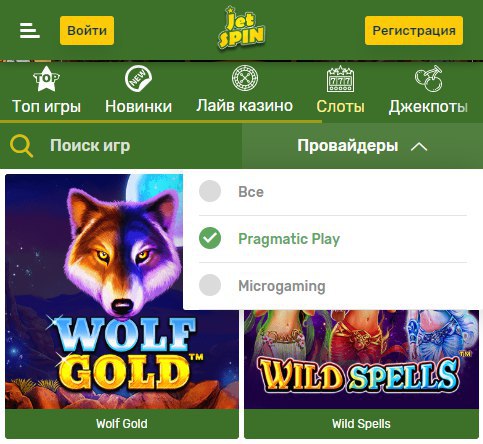Screen dimensions: 483x444
Task: Focus the Поиск игр search field
Action: click(121, 146)
